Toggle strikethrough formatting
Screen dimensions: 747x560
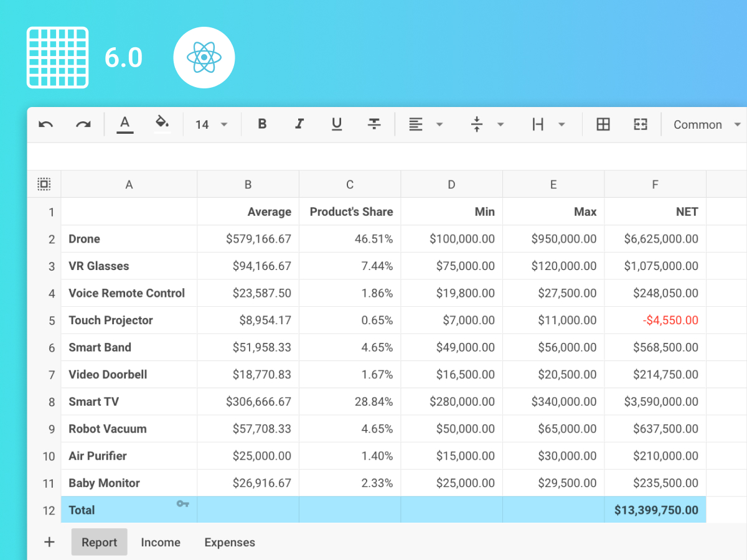point(374,124)
